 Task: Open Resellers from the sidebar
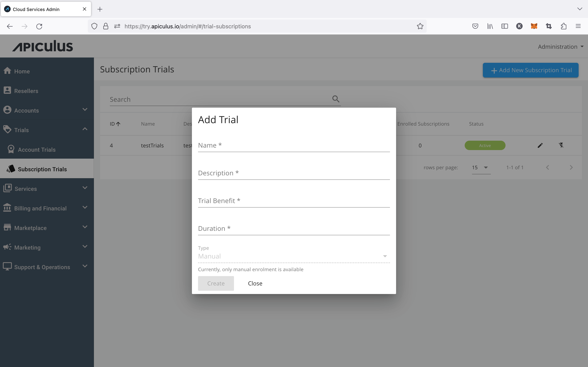click(26, 91)
